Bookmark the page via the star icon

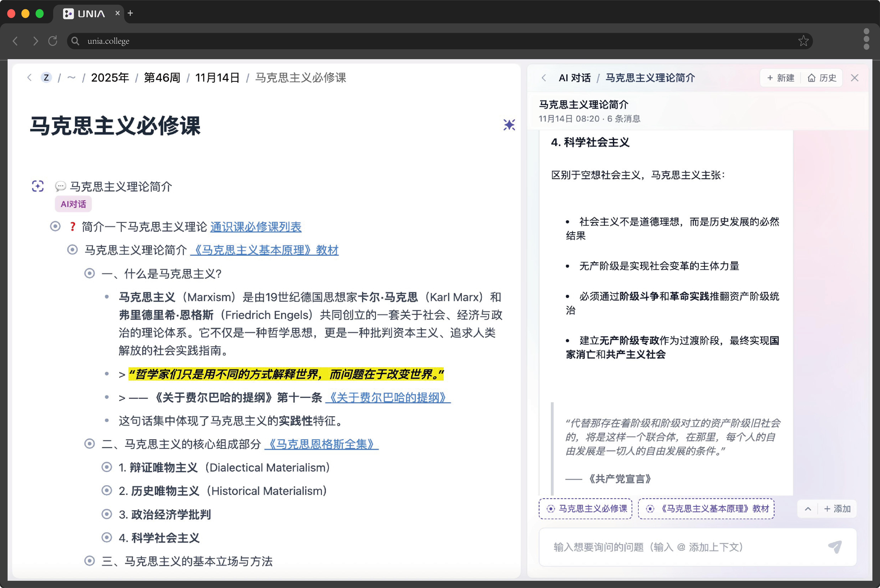803,41
